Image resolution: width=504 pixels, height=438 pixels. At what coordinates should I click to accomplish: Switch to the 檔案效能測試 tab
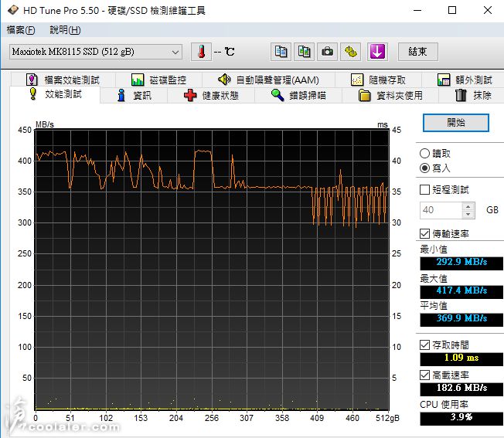click(63, 80)
